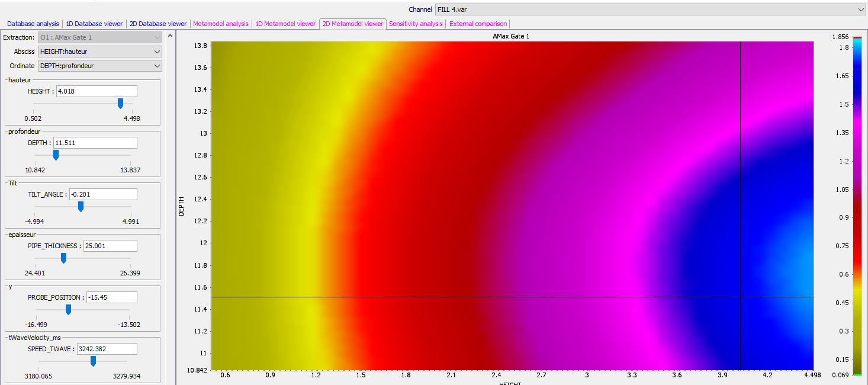Click the tWaveVelocity_ms group label
The image size is (868, 385).
tap(35, 338)
